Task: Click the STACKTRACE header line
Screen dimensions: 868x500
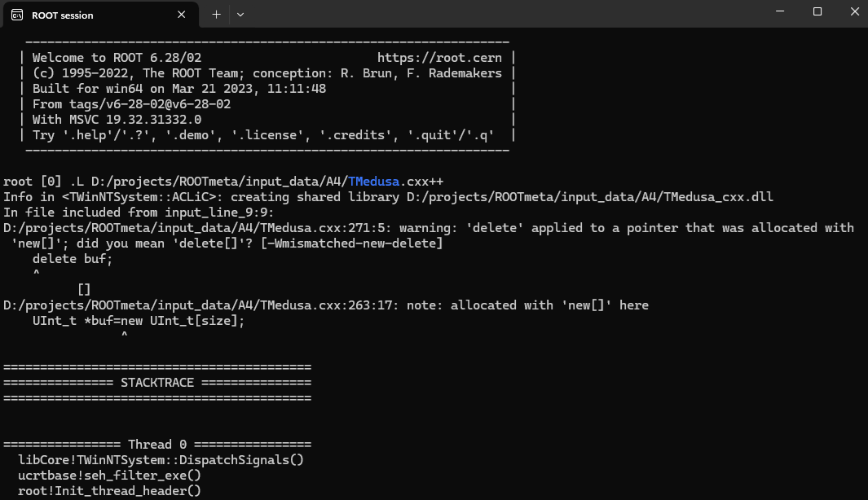Action: click(157, 382)
